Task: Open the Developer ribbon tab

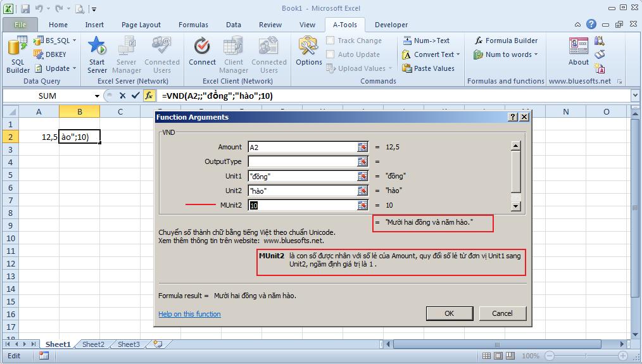Action: [x=391, y=25]
